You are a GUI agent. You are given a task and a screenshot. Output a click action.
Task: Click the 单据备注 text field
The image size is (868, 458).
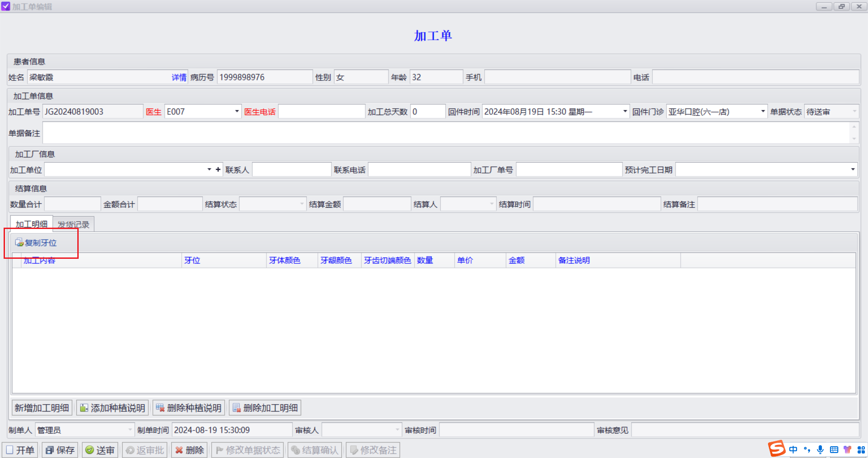(447, 133)
